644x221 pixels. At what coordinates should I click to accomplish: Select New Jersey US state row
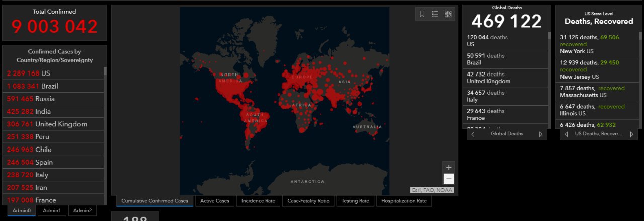click(597, 69)
